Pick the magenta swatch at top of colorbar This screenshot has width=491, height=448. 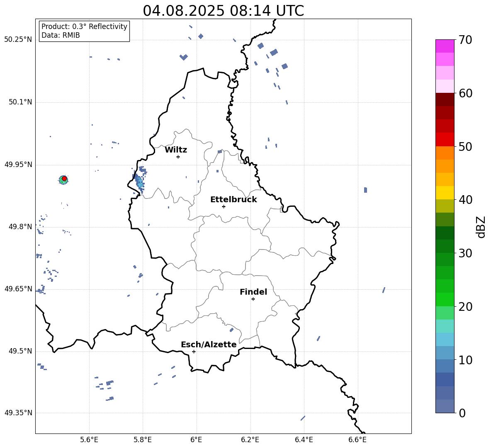click(x=445, y=46)
